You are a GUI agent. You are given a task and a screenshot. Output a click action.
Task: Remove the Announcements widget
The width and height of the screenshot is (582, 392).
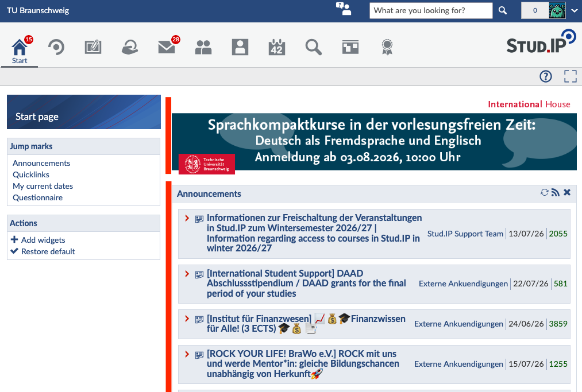coord(567,192)
